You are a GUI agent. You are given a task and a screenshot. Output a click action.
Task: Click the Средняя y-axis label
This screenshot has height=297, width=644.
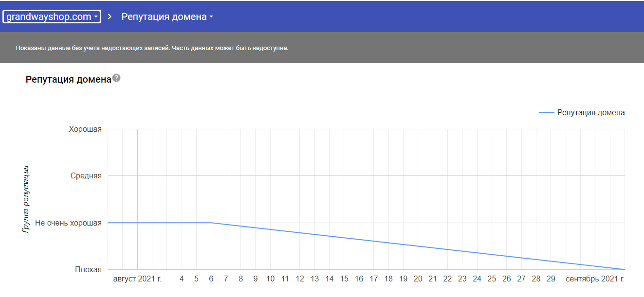pos(86,175)
